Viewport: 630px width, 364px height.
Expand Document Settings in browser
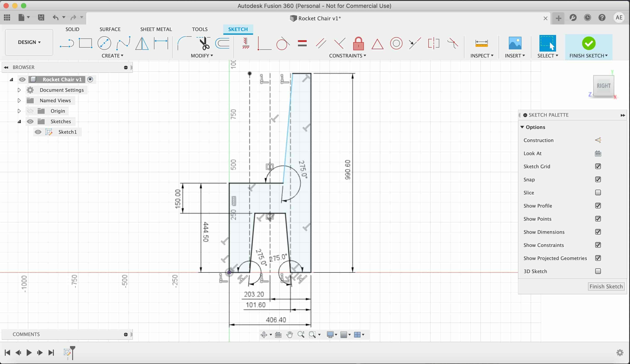tap(19, 90)
